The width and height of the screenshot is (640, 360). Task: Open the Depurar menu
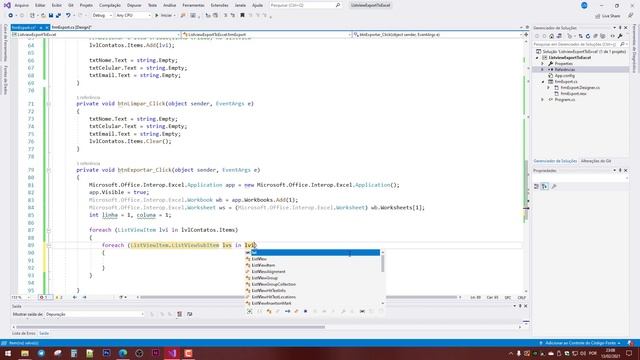coord(134,5)
